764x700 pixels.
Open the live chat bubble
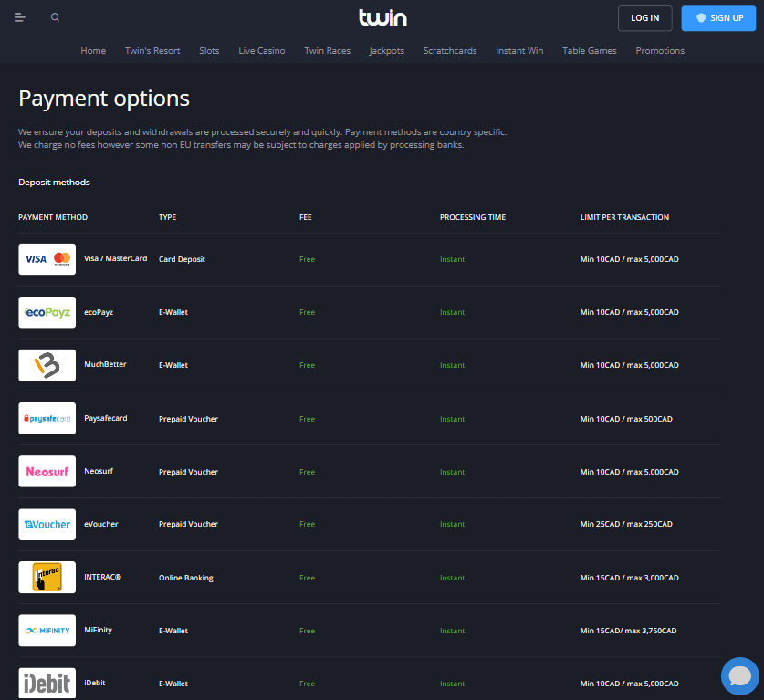click(x=739, y=676)
